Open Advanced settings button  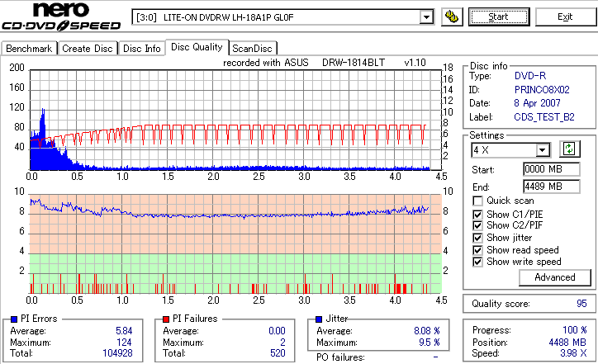point(555,277)
